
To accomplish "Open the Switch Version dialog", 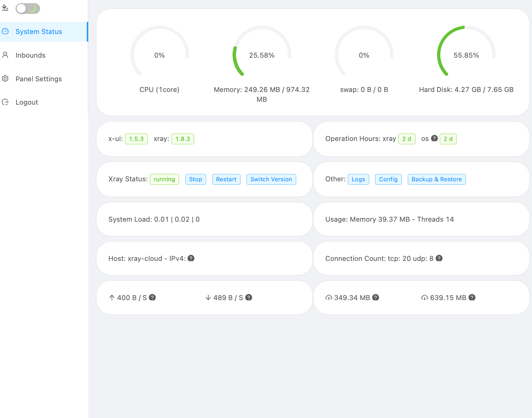I will coord(271,179).
